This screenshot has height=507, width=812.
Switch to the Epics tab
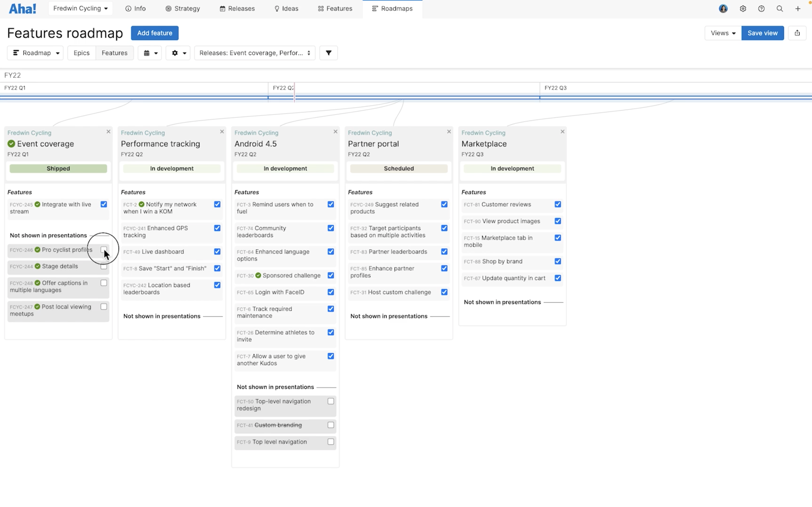pos(81,53)
